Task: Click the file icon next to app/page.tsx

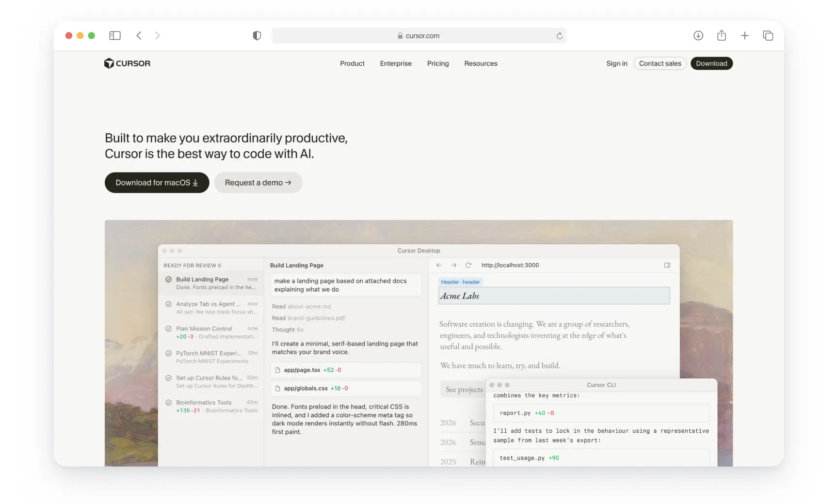Action: (x=278, y=370)
